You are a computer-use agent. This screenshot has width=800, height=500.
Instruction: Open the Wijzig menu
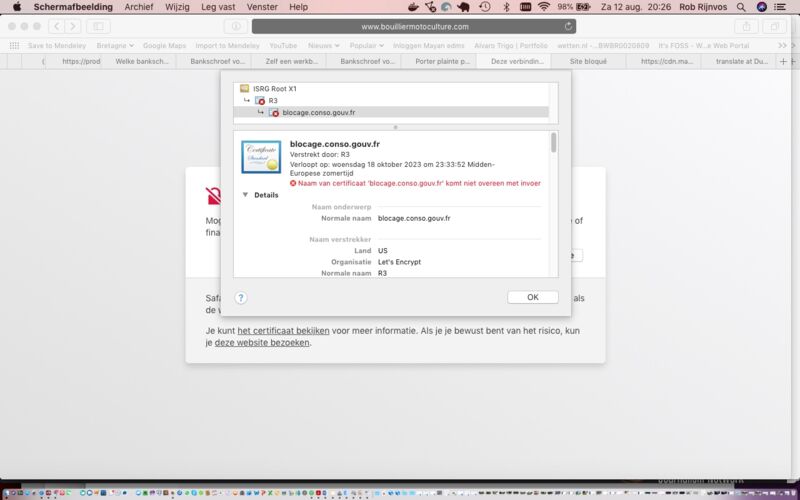177,7
